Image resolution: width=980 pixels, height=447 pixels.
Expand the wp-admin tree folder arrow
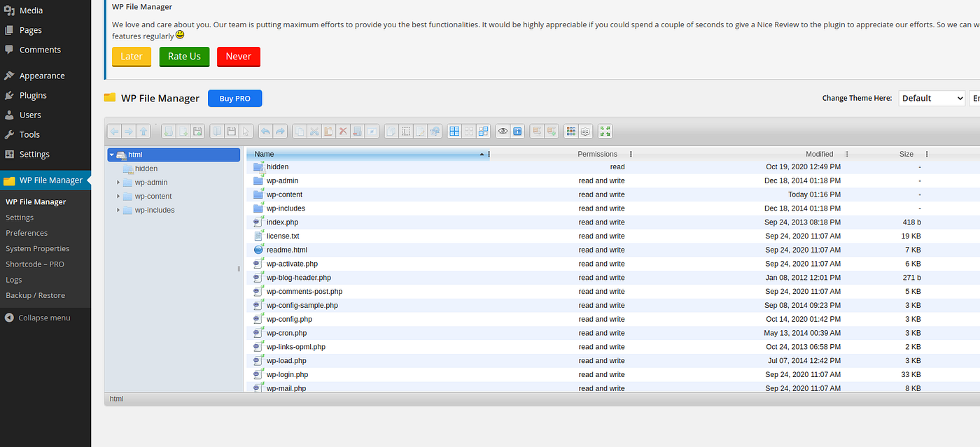(118, 183)
